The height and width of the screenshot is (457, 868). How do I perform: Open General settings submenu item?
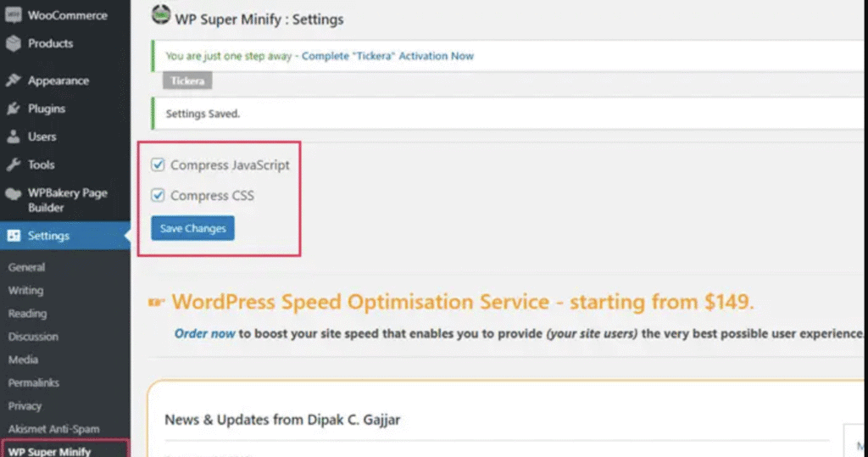pos(26,267)
